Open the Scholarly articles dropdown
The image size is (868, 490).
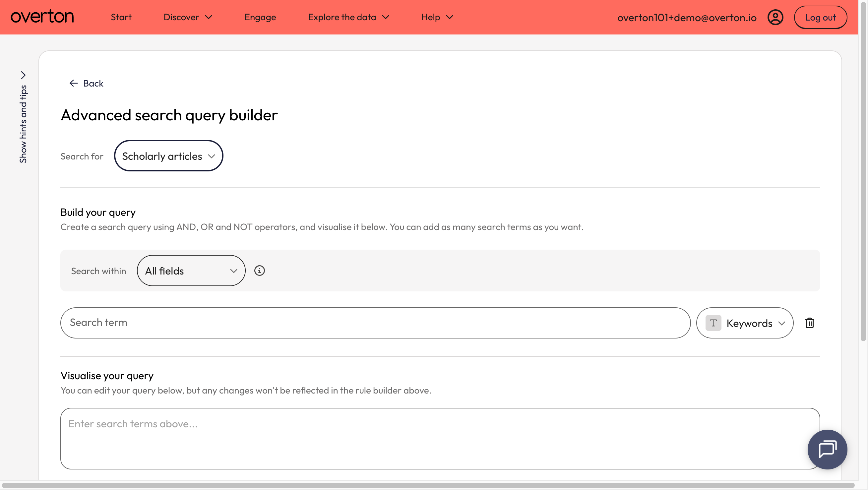(168, 156)
